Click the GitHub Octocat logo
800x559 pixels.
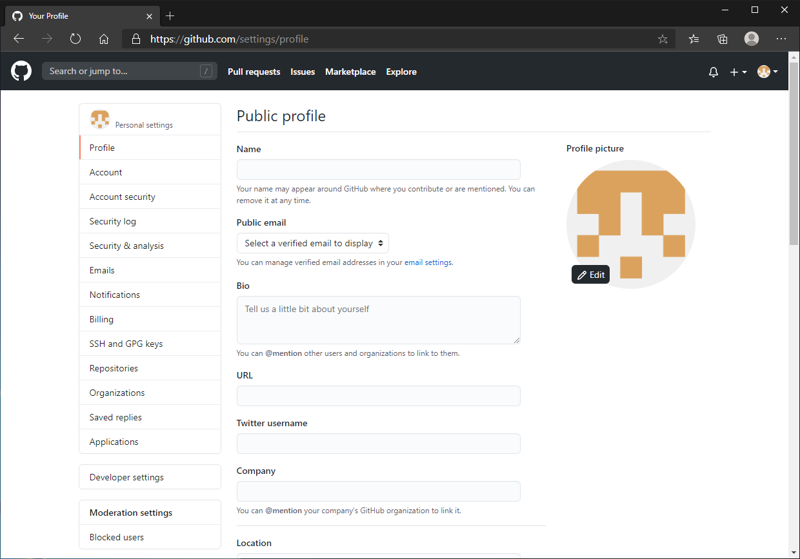point(21,71)
